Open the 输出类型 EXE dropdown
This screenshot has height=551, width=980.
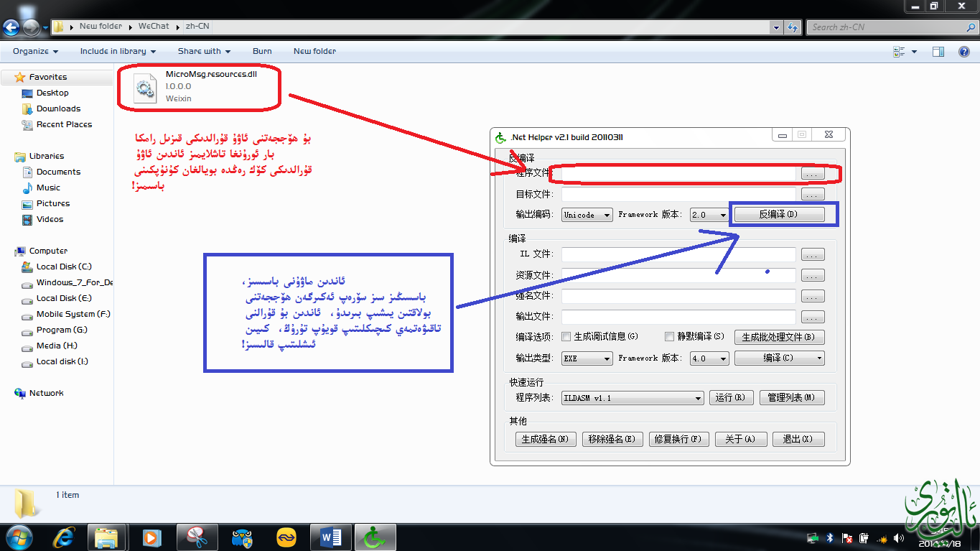(587, 358)
